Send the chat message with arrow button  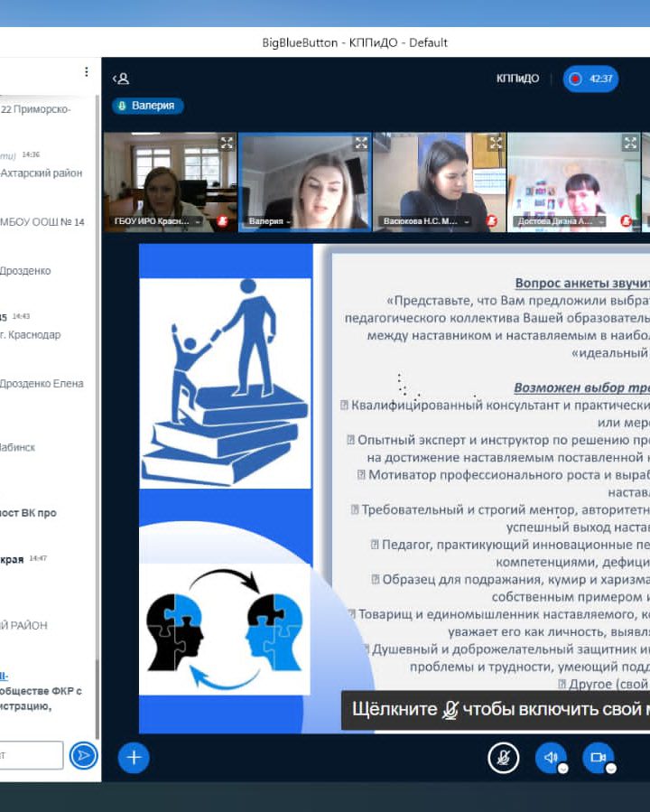(x=83, y=755)
